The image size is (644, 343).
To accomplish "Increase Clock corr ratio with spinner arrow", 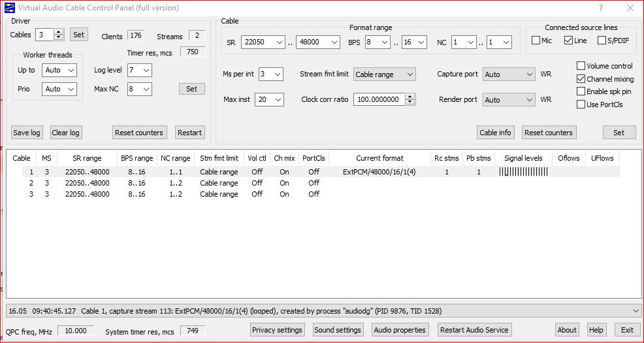I will pyautogui.click(x=410, y=97).
